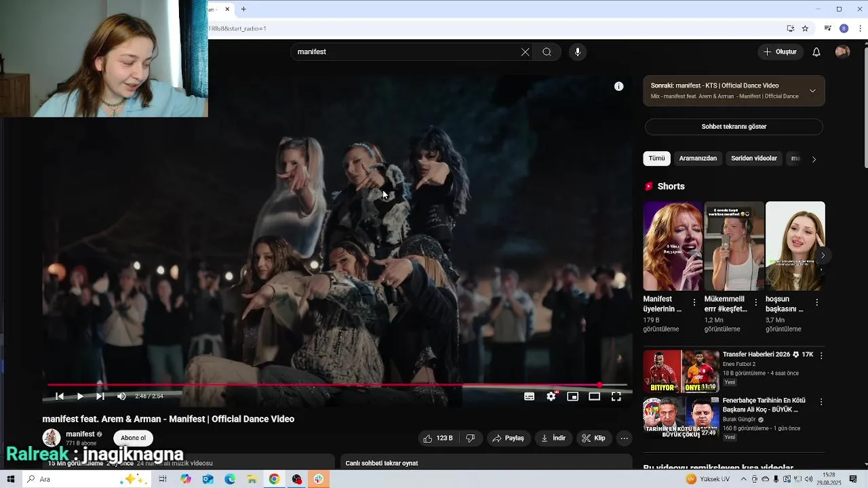The image size is (868, 488).
Task: Open the Windows Start menu
Action: 11,479
